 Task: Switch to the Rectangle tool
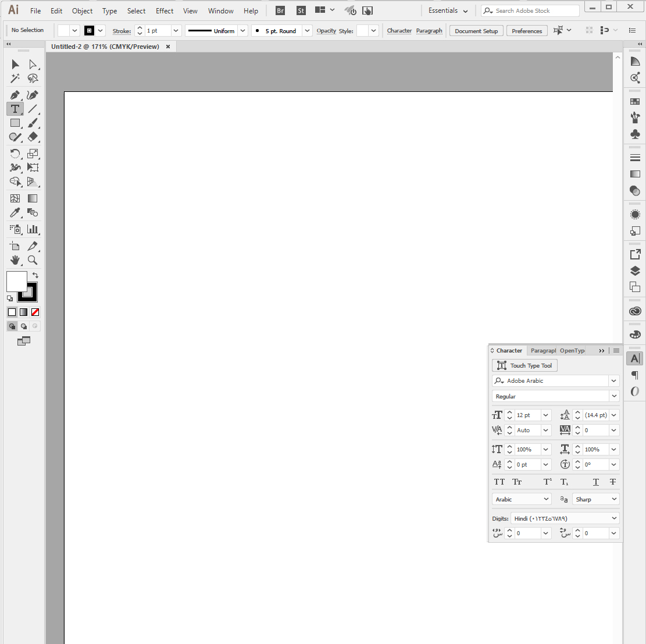click(15, 123)
